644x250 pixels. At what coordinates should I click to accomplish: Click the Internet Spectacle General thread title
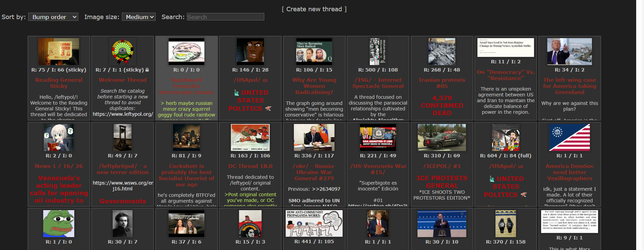point(378,83)
